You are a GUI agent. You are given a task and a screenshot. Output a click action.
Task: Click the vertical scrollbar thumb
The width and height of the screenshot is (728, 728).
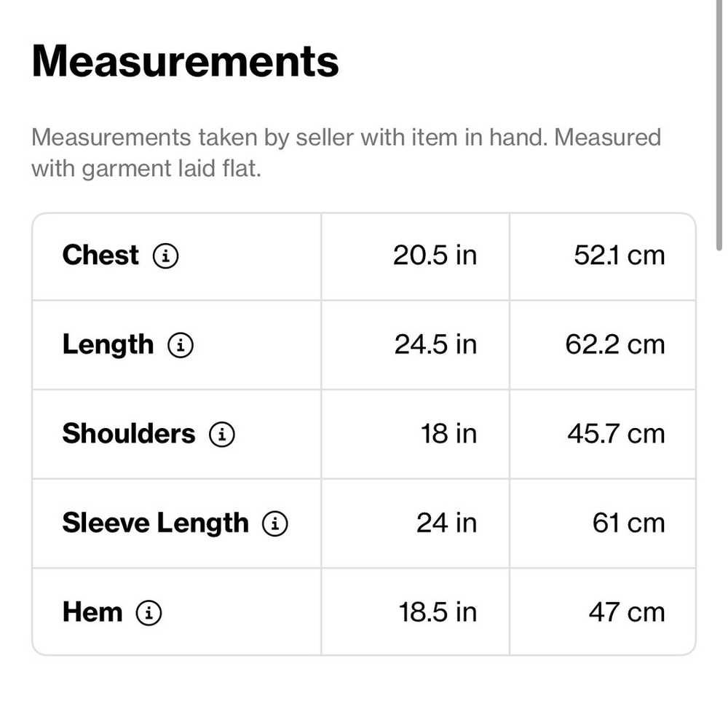pos(719,125)
